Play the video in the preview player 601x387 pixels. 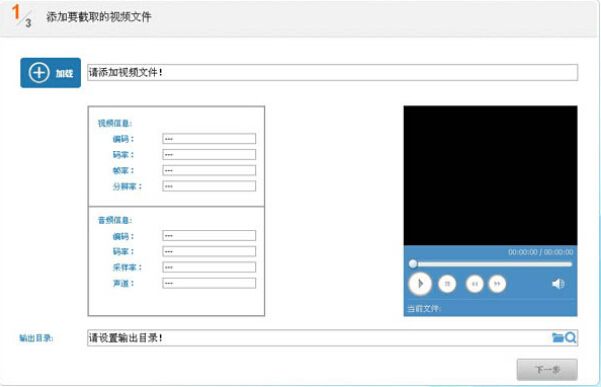pyautogui.click(x=420, y=284)
